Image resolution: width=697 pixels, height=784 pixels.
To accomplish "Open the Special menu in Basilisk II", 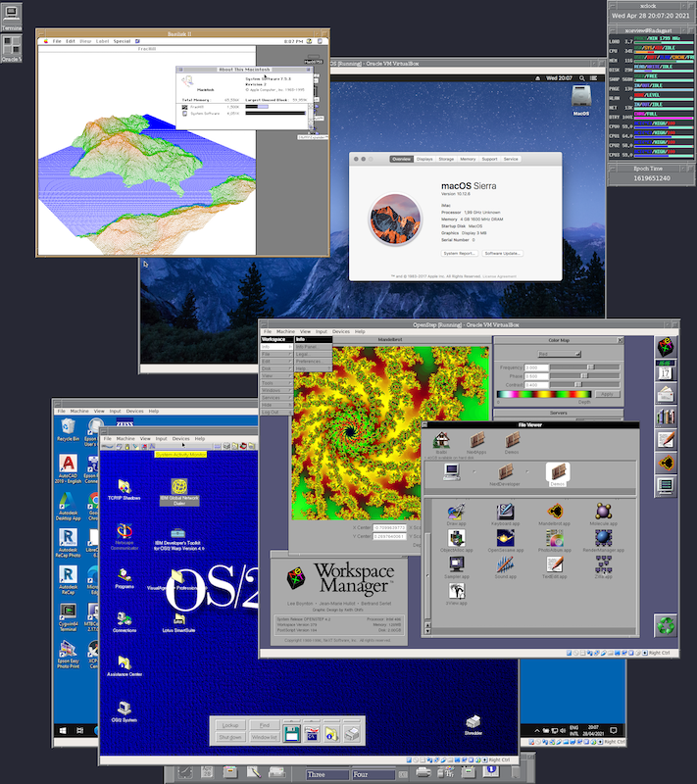I will point(122,41).
